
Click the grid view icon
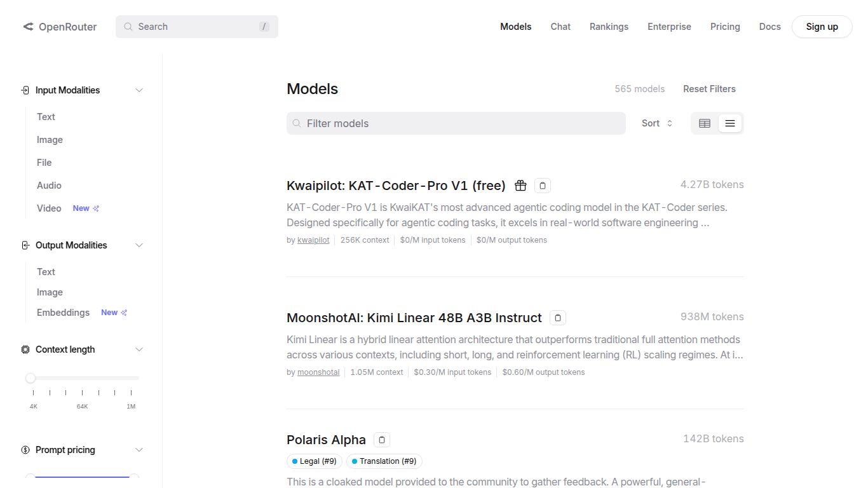[704, 123]
